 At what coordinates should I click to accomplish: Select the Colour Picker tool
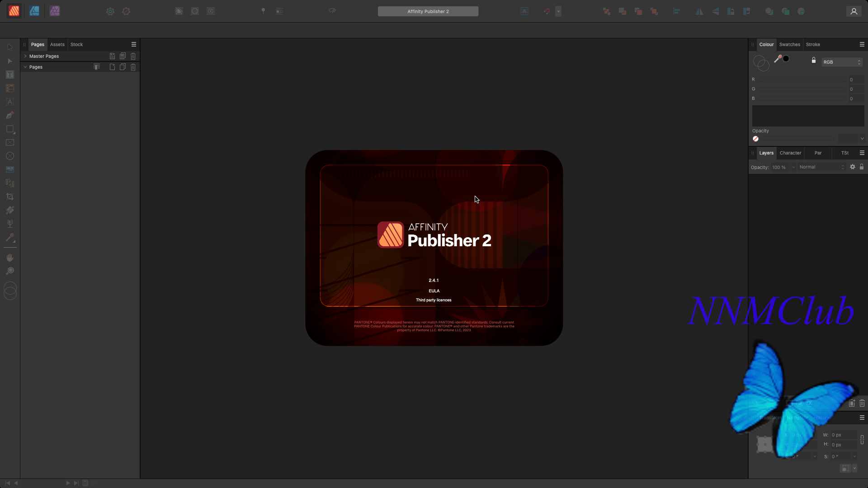10,237
